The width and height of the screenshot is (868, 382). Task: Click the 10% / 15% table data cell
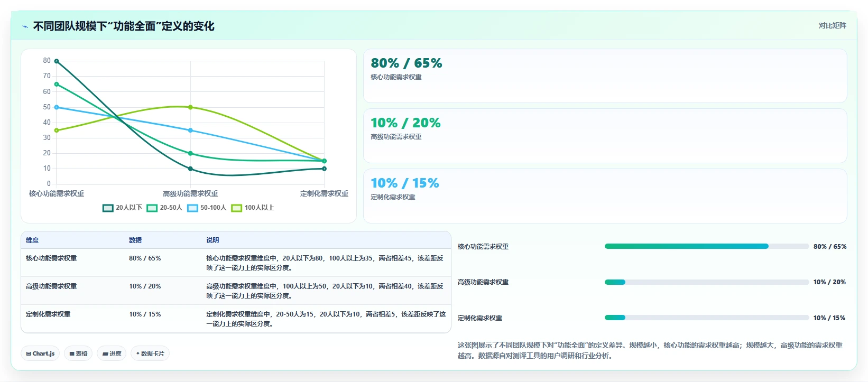pos(145,314)
